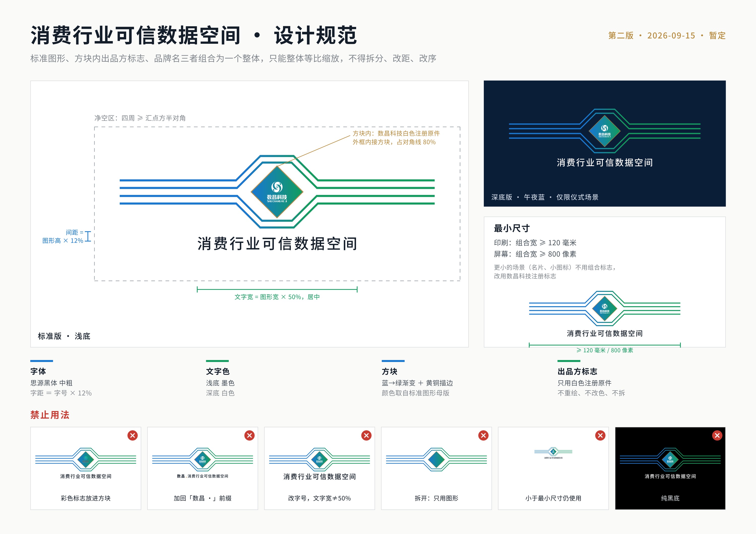Click the green '≥ 120 毫米 / 800 像素' dimension label
This screenshot has width=756, height=534.
tap(605, 350)
